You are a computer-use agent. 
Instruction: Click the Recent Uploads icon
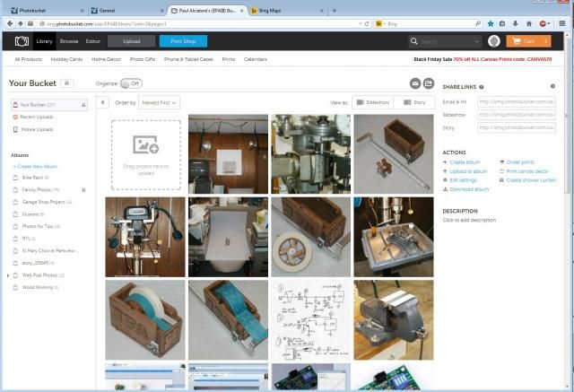pyautogui.click(x=15, y=118)
